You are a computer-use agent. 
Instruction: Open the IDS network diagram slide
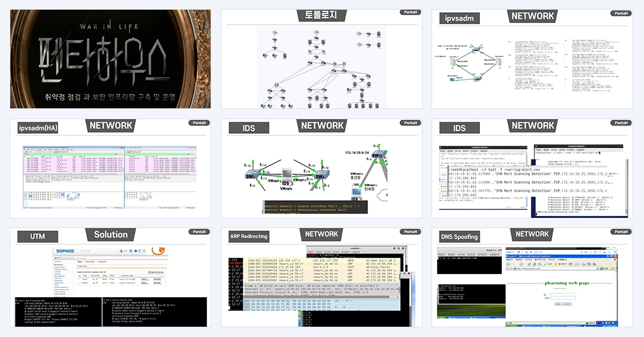point(321,169)
